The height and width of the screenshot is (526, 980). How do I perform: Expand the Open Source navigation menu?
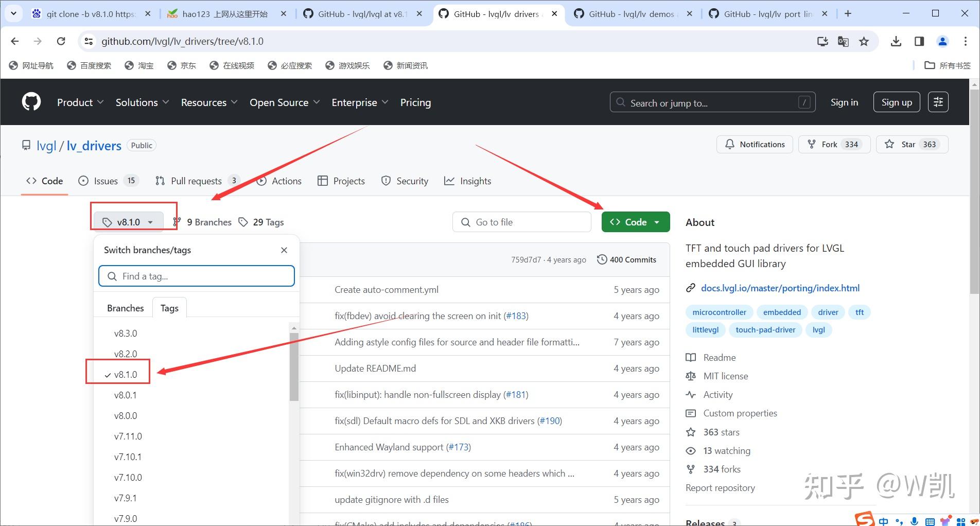(285, 102)
